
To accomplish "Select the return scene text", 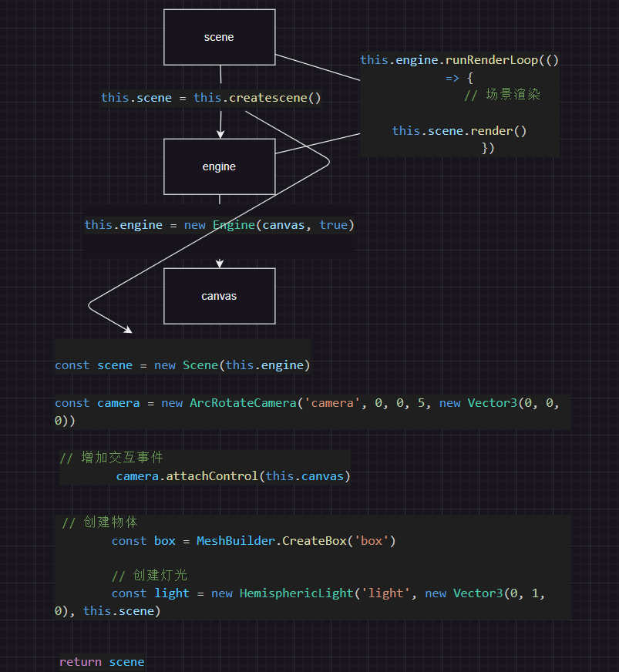I will [102, 662].
